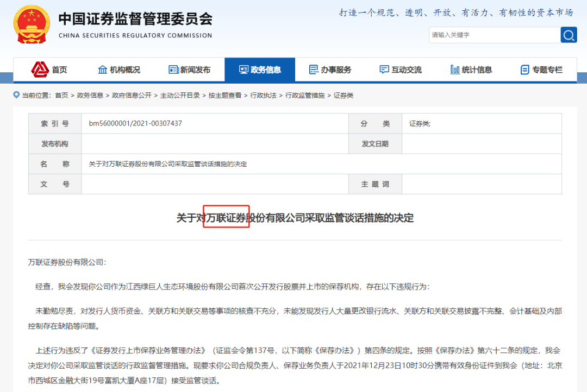Click the red CSRC logo icon beside 首页
587x392 pixels.
point(40,69)
